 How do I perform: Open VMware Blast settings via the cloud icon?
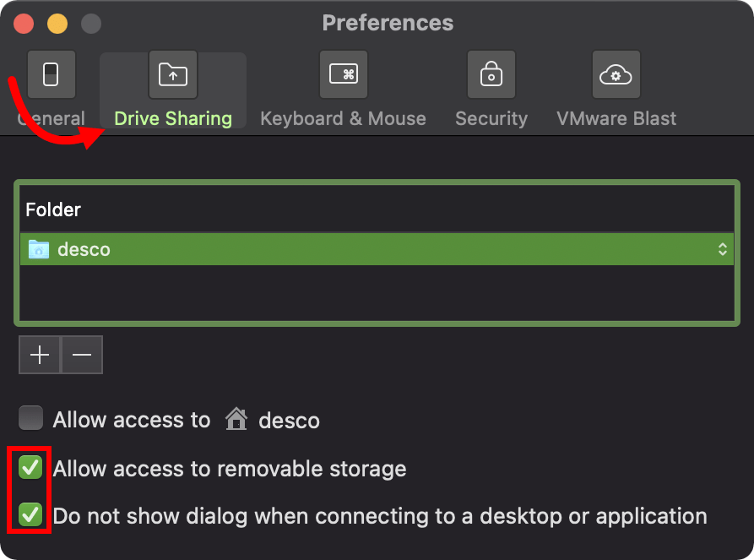616,74
